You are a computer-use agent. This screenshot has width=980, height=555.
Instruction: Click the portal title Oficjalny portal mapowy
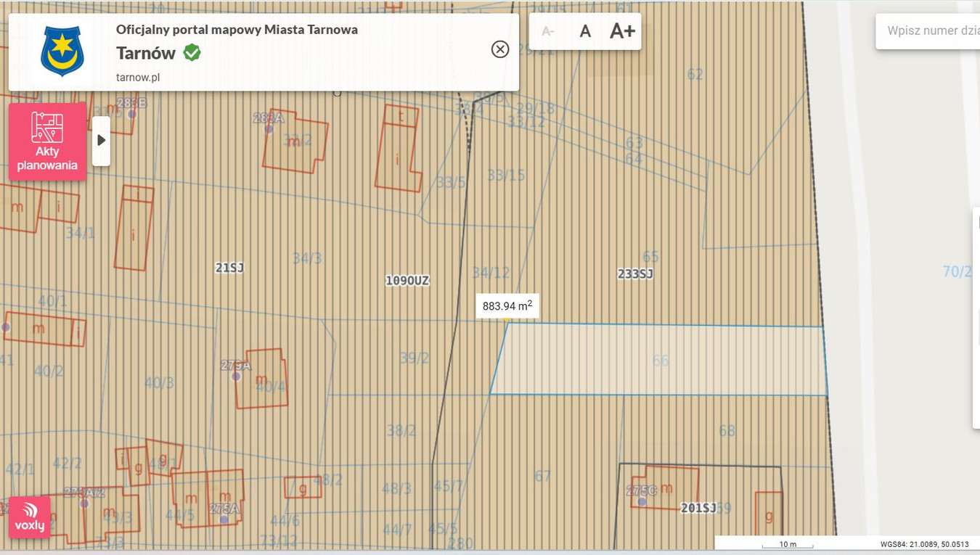237,30
